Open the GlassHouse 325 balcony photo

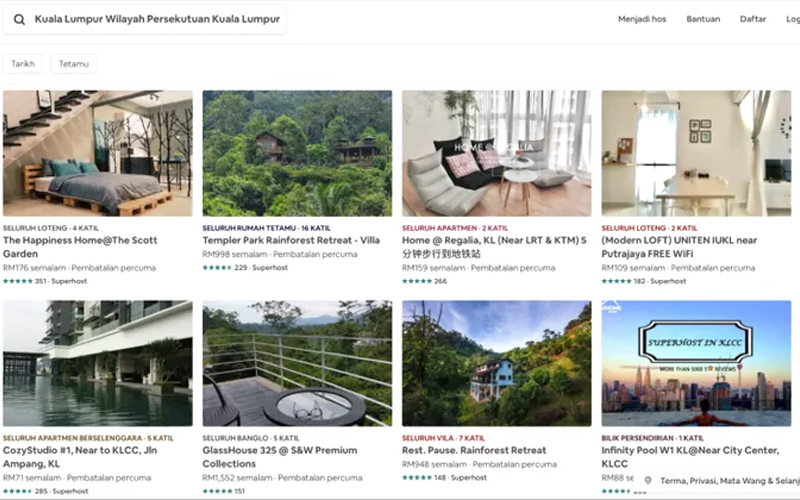click(x=297, y=363)
